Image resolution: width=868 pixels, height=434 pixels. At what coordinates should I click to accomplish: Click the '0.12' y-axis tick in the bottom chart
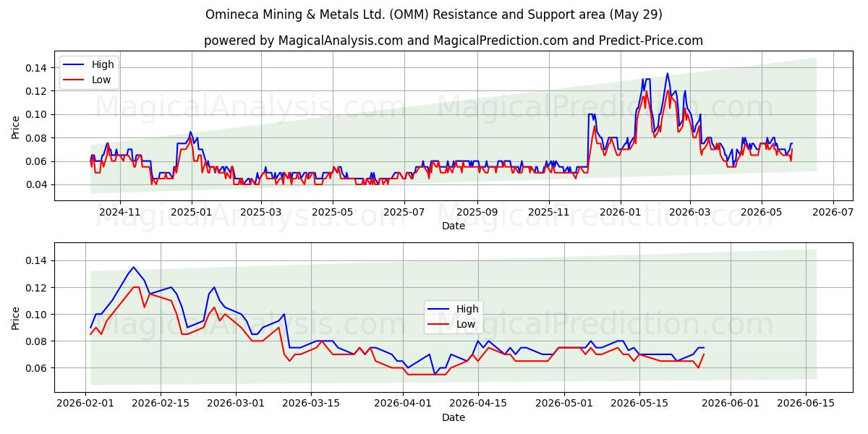pyautogui.click(x=37, y=288)
